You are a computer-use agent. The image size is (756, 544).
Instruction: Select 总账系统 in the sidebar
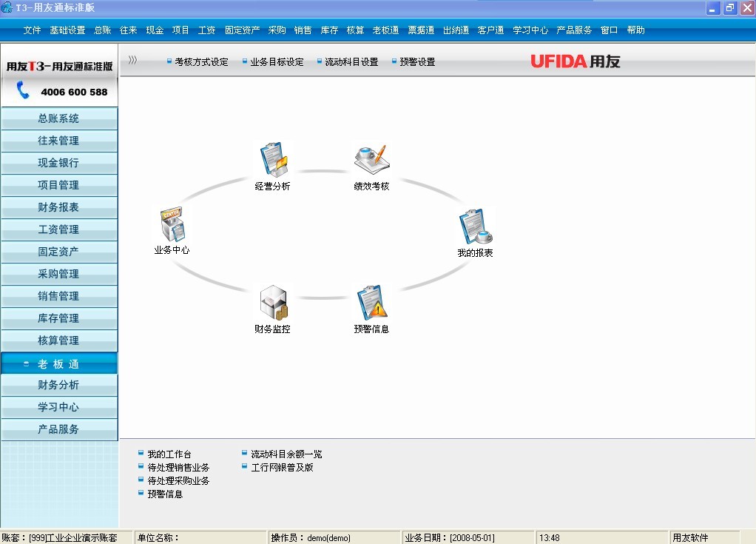(x=59, y=118)
